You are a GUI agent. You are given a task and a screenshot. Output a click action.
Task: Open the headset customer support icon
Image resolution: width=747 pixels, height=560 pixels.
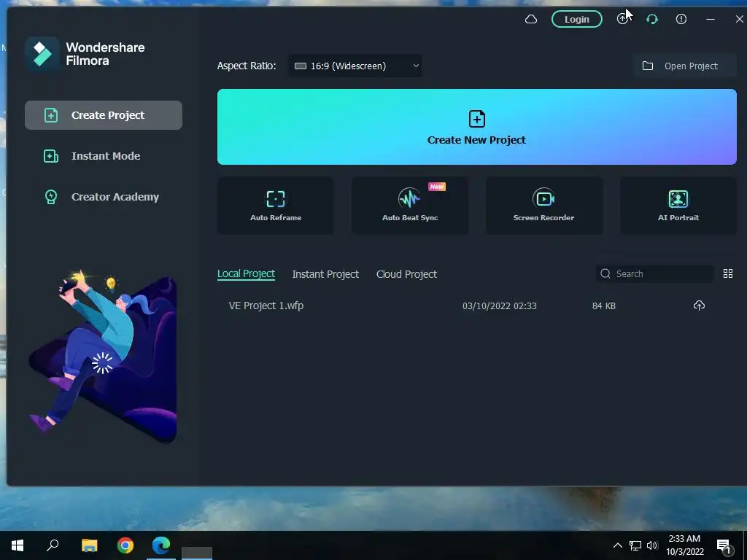[x=652, y=20]
